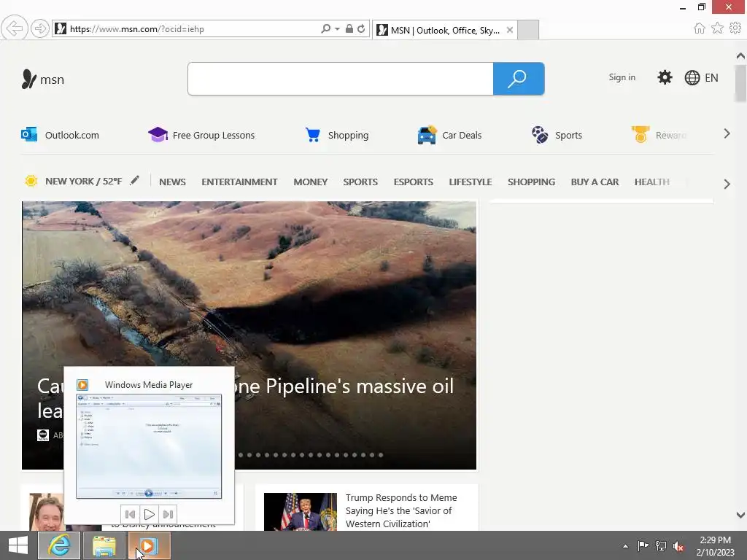This screenshot has width=747, height=560.
Task: Click the Rewards medal icon
Action: coord(640,135)
